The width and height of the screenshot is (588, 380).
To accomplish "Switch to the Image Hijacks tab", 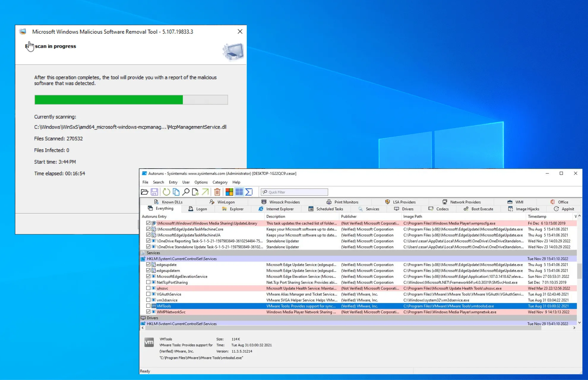I will point(524,209).
